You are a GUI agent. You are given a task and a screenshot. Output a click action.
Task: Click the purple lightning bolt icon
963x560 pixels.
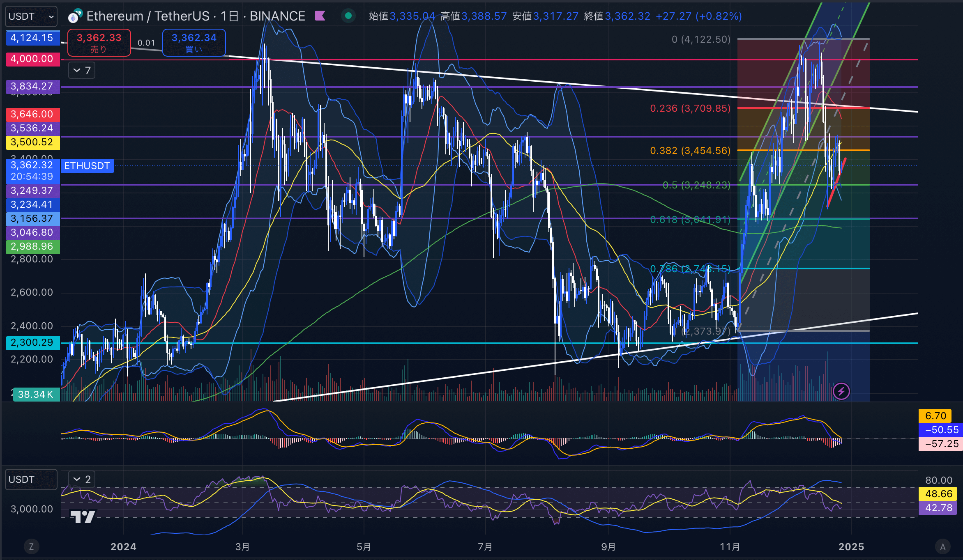tap(841, 391)
